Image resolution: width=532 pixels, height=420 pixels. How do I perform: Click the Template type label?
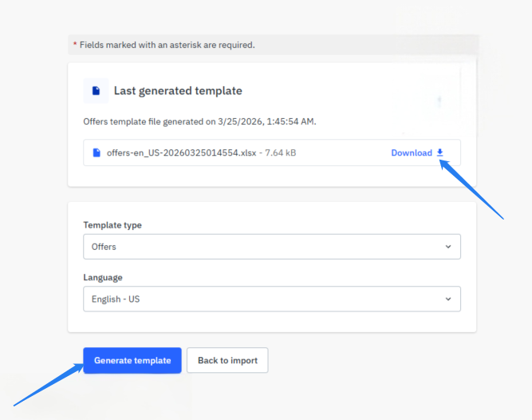point(112,225)
